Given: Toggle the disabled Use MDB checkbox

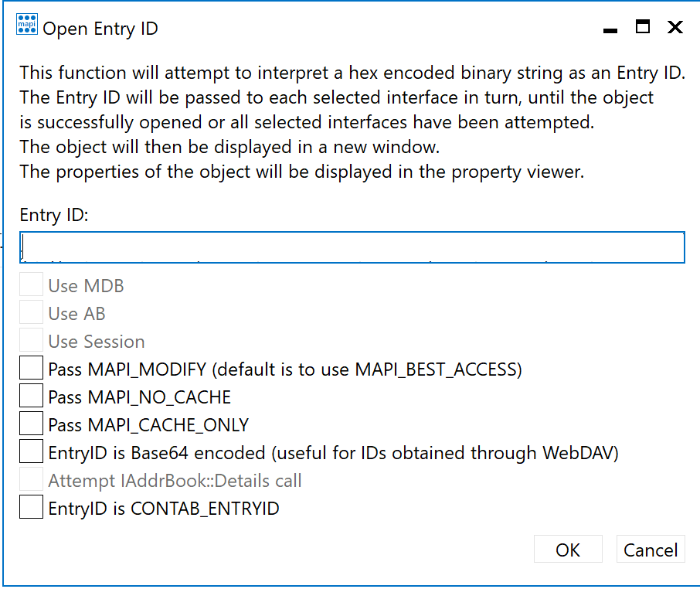Looking at the screenshot, I should click(31, 285).
